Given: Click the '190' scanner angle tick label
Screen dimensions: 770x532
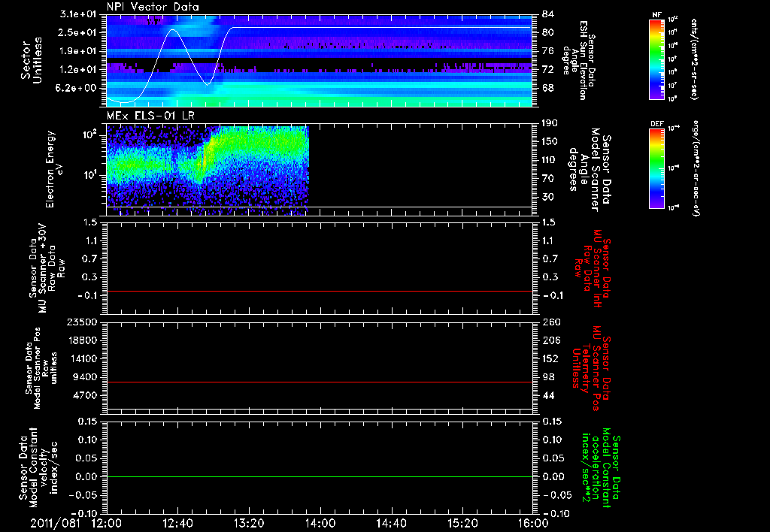Looking at the screenshot, I should pyautogui.click(x=550, y=123).
